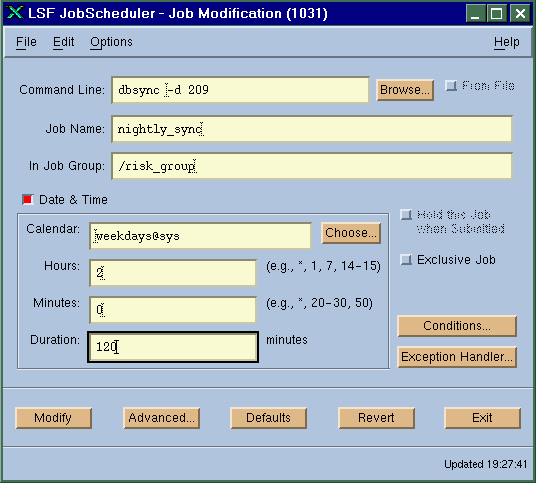Click the X window icon in title bar
This screenshot has width=536, height=483.
pos(15,13)
